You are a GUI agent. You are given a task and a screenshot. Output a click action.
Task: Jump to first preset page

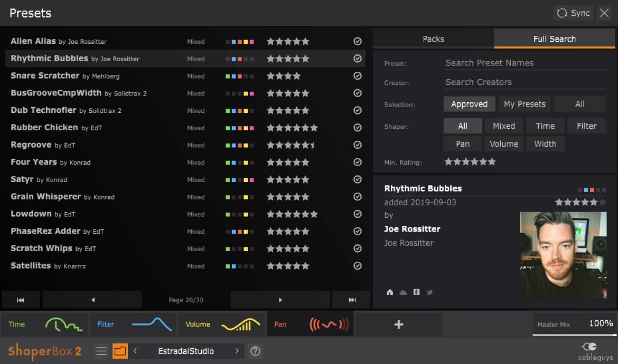coord(21,300)
